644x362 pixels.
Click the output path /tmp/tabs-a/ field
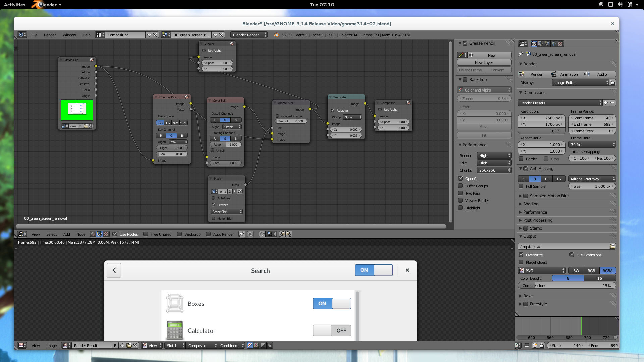pos(563,246)
